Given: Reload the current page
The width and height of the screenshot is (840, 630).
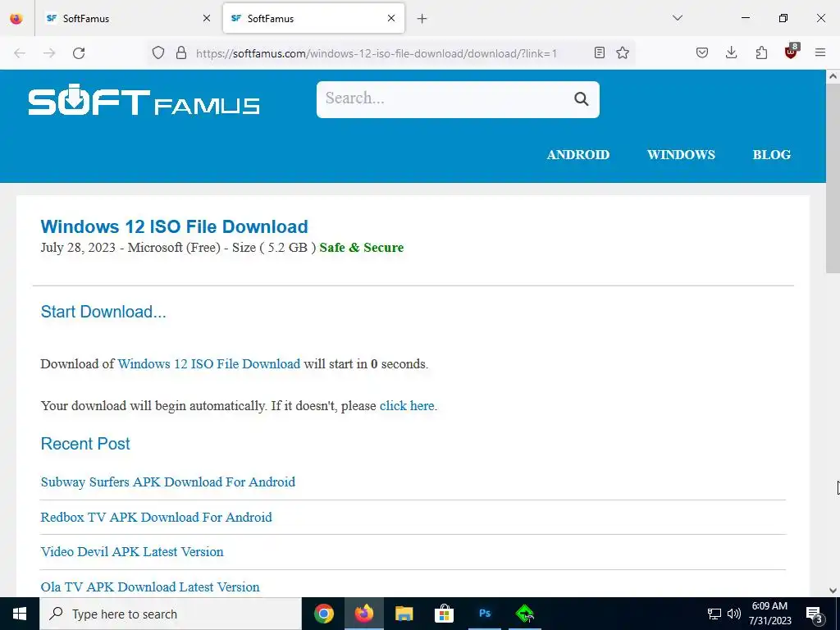Looking at the screenshot, I should (x=79, y=53).
